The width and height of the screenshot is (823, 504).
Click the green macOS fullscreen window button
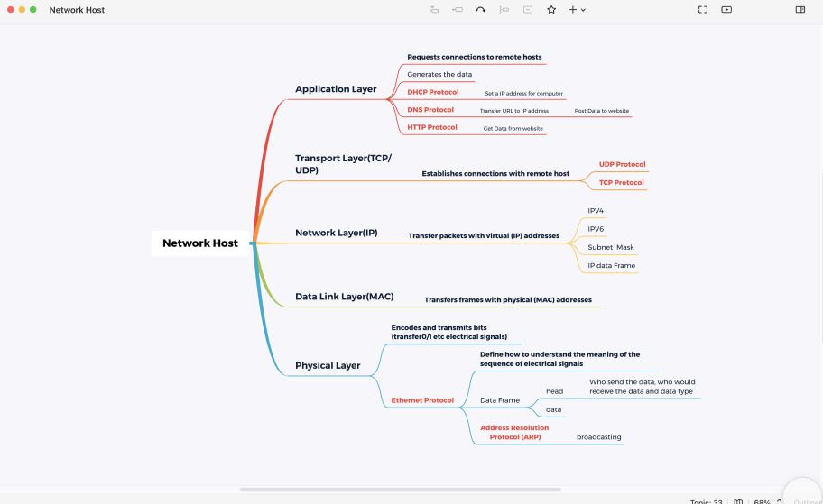(x=33, y=10)
